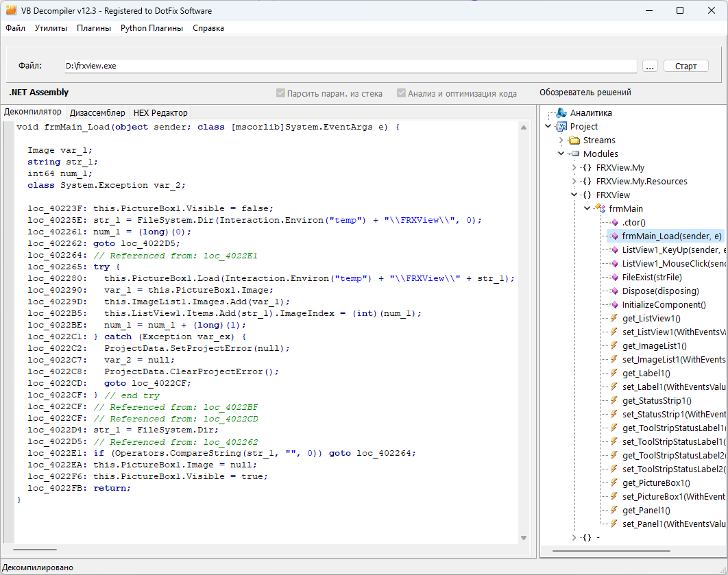
Task: Collapse the FRXView namespace node
Action: point(574,195)
